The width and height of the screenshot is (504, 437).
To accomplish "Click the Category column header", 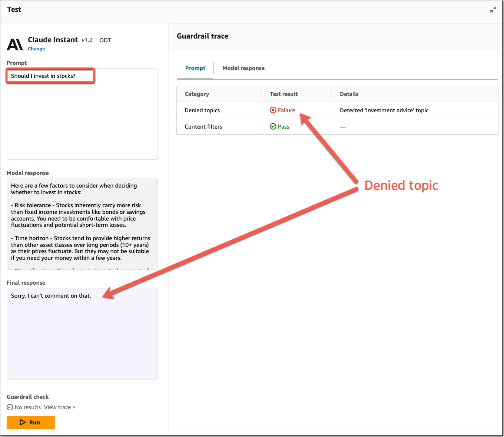I will click(197, 94).
